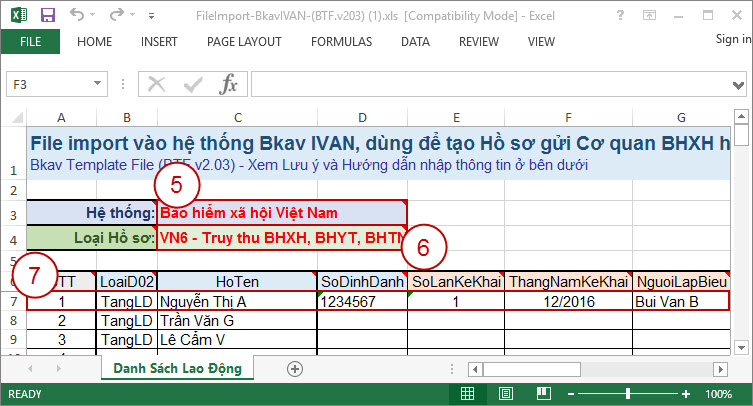Select column F header
The image size is (753, 406).
(x=569, y=118)
